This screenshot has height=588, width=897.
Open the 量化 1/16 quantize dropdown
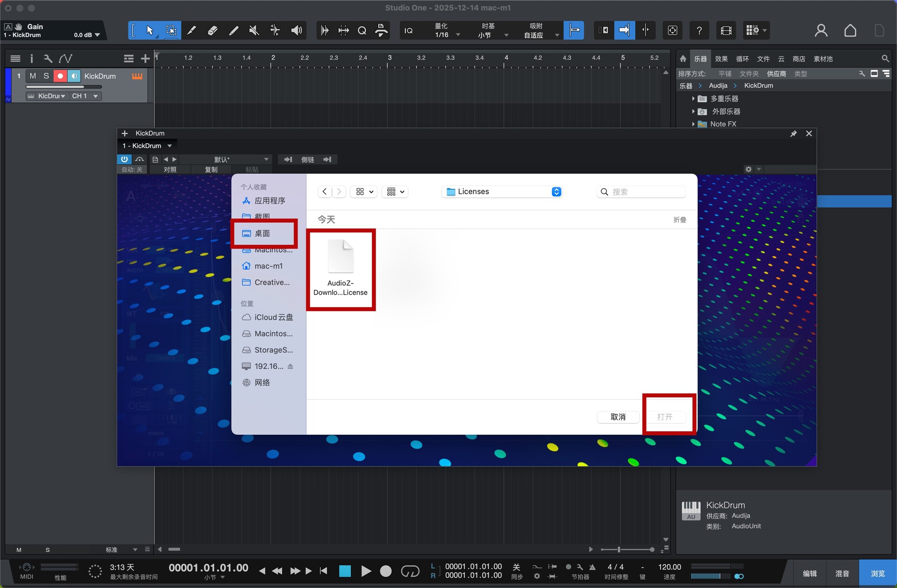tap(447, 31)
